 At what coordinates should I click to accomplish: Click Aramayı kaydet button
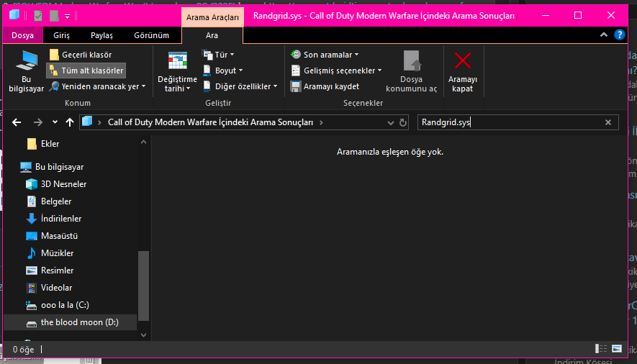pos(325,86)
